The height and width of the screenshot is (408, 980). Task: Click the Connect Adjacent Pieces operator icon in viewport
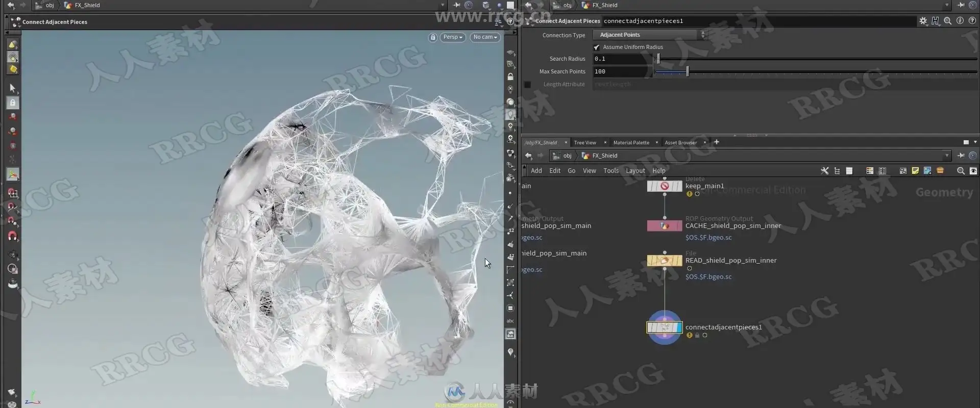pos(15,22)
